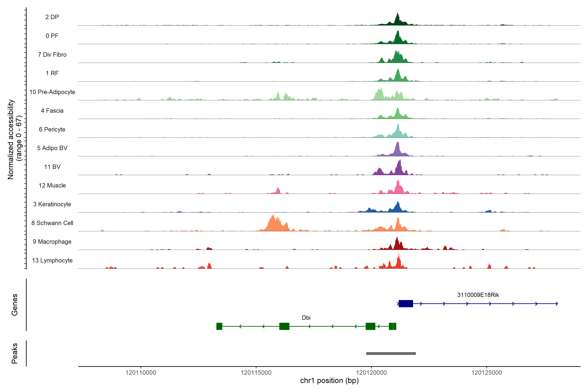Click the Genes panel label

point(15,305)
